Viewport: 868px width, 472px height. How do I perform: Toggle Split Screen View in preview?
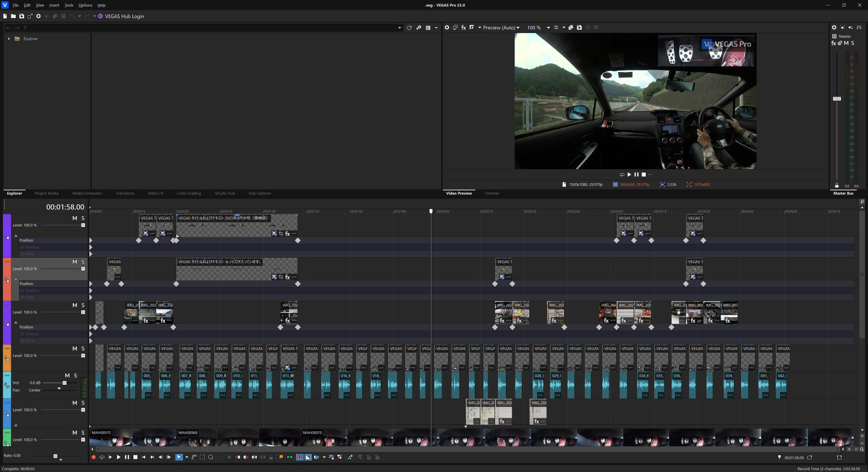click(472, 28)
